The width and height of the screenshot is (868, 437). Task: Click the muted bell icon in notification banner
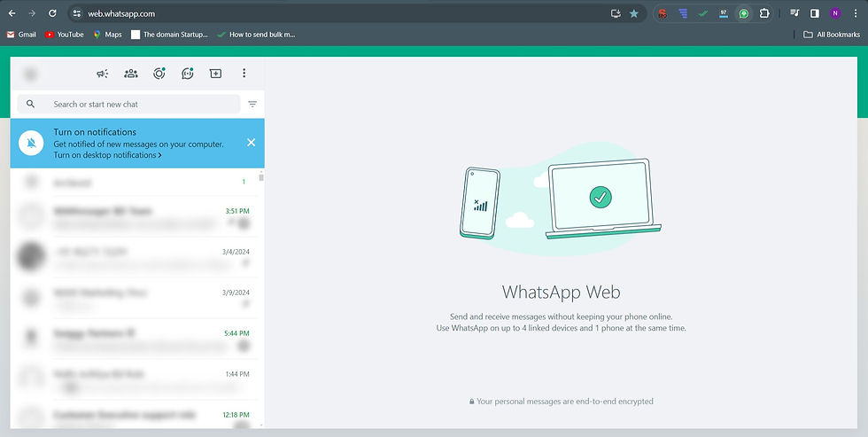pos(31,144)
